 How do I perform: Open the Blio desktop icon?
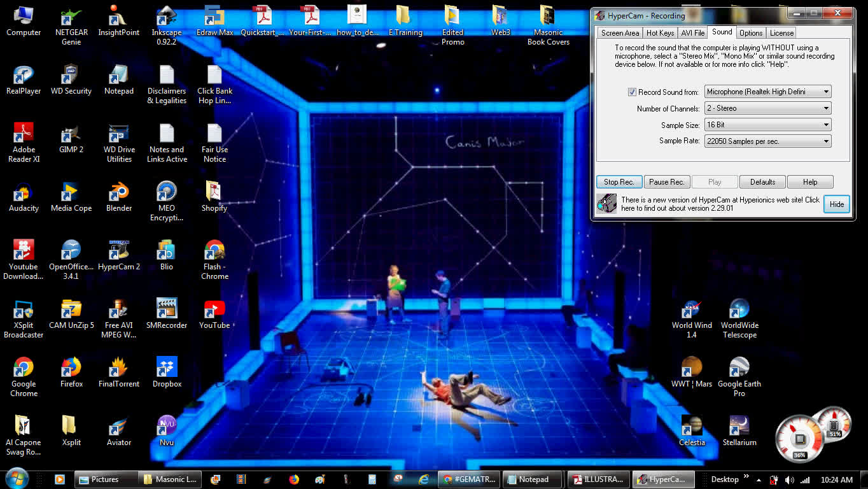point(167,255)
